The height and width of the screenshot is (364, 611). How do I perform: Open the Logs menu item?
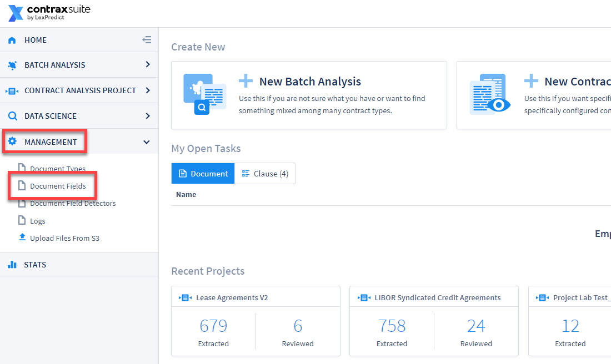[x=37, y=221]
